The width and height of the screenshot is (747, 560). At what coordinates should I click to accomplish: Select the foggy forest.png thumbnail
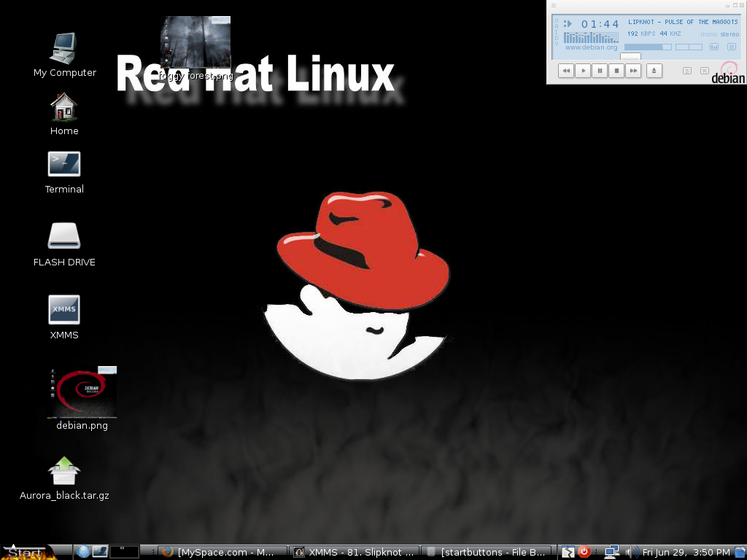pyautogui.click(x=196, y=42)
